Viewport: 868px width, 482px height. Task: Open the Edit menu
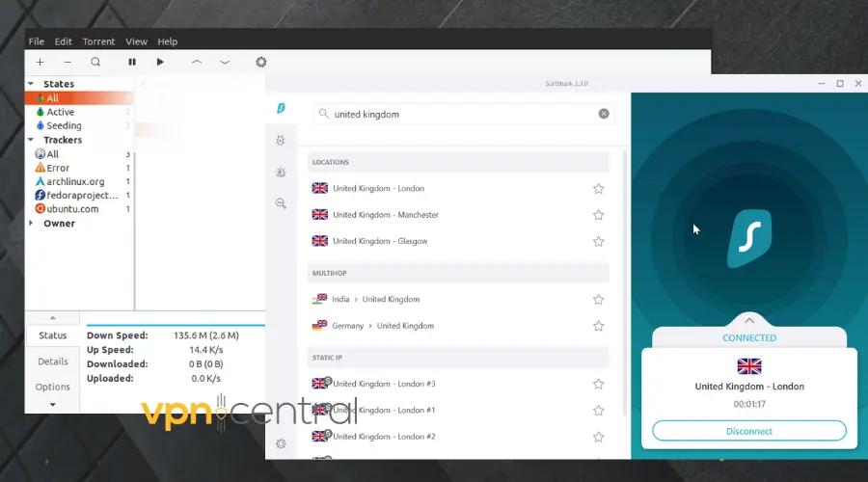click(63, 41)
